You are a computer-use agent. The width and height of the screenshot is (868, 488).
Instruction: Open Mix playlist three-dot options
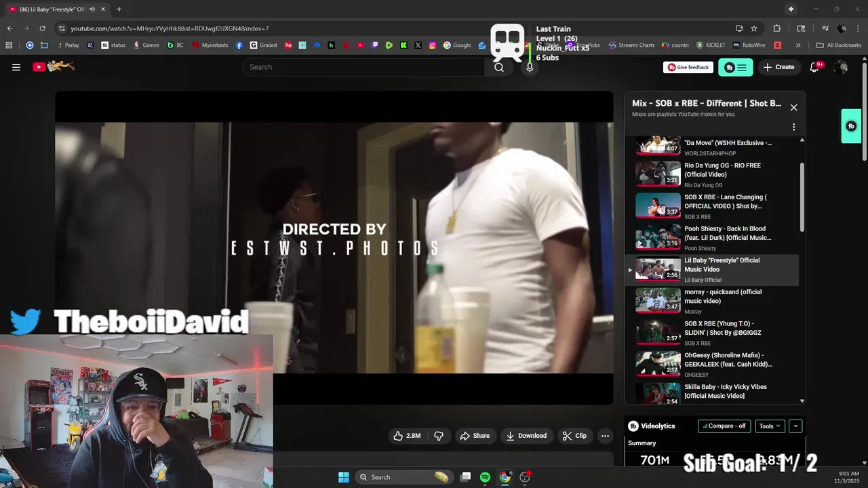[x=793, y=127]
